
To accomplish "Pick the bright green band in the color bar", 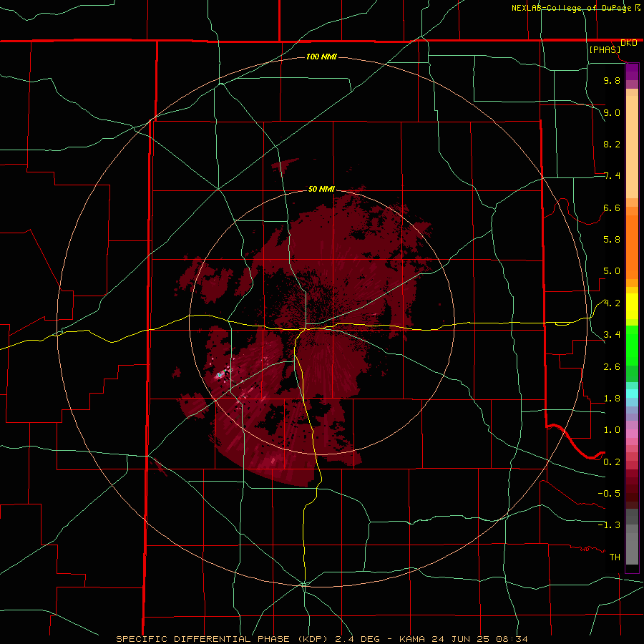I will [632, 345].
